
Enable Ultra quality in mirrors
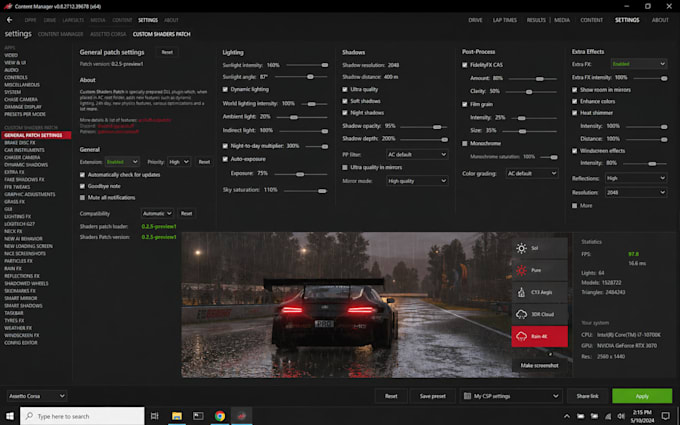pos(345,167)
